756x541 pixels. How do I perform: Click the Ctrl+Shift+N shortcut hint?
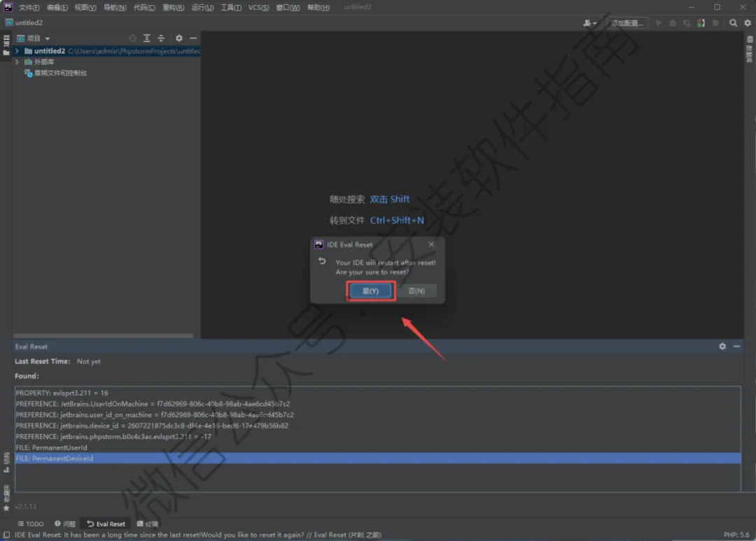pos(397,220)
